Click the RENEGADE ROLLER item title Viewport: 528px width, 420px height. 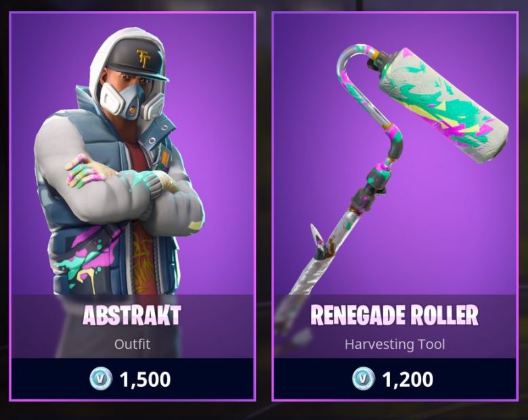395,315
